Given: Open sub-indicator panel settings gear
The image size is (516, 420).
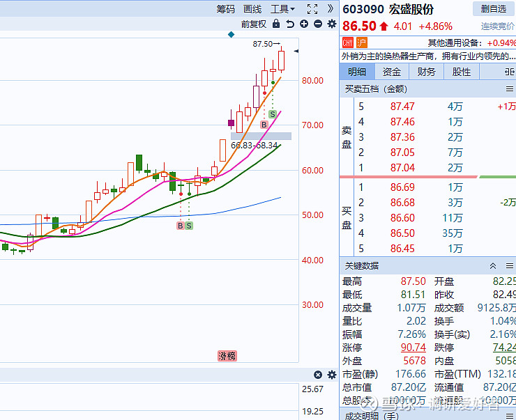Looking at the screenshot, I should (332, 375).
